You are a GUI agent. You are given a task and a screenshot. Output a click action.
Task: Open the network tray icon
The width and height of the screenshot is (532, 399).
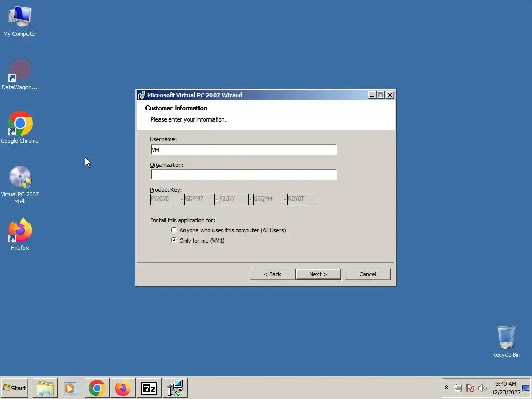457,388
